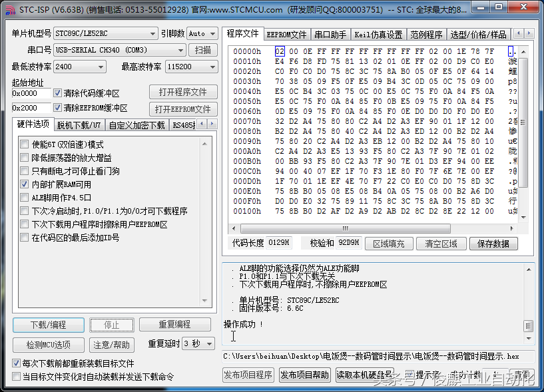The image size is (544, 392).
Task: Check 在代码区的最后添加ID号
Action: pyautogui.click(x=24, y=238)
